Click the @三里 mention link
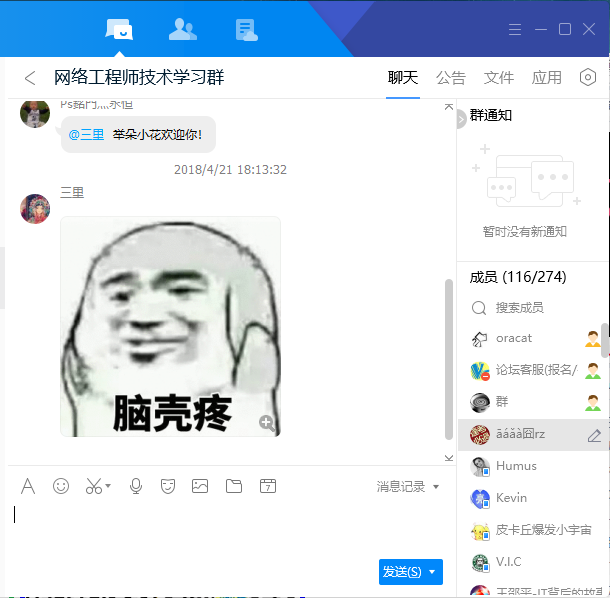Screen dimensions: 610x598 coord(86,135)
